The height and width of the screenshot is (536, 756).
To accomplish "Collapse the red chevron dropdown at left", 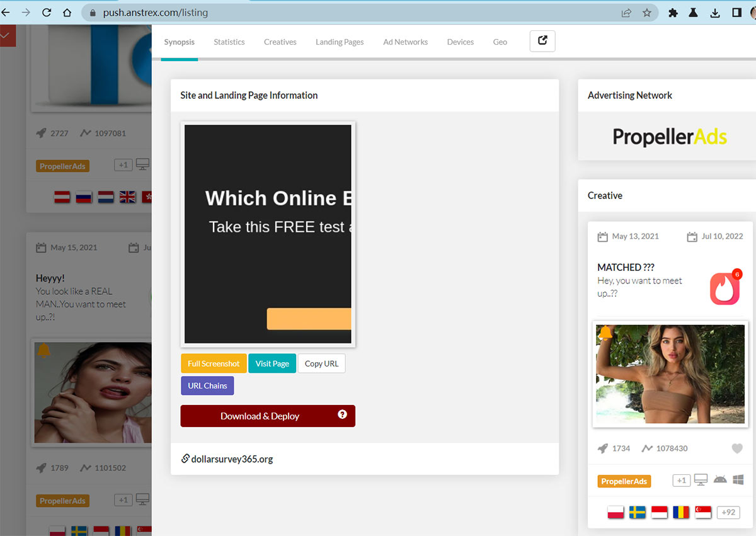I will coord(6,35).
